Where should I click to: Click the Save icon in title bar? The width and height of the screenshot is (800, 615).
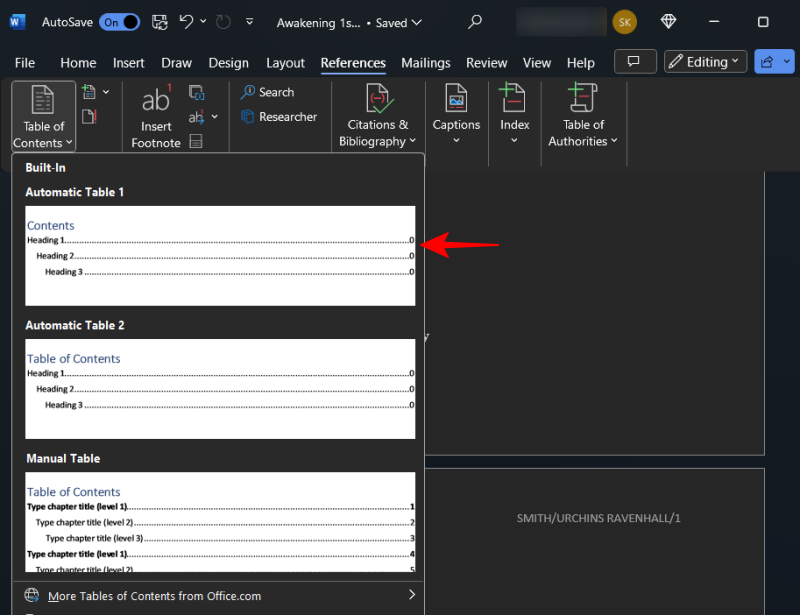click(x=159, y=21)
